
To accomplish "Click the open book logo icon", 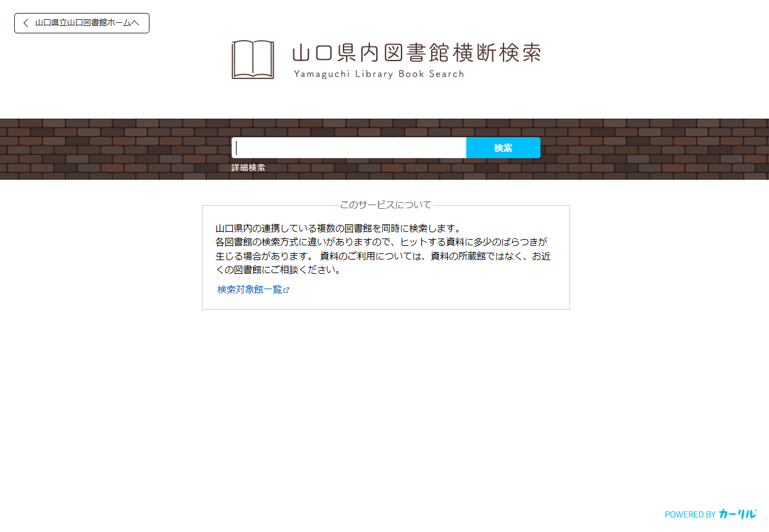I will [253, 60].
